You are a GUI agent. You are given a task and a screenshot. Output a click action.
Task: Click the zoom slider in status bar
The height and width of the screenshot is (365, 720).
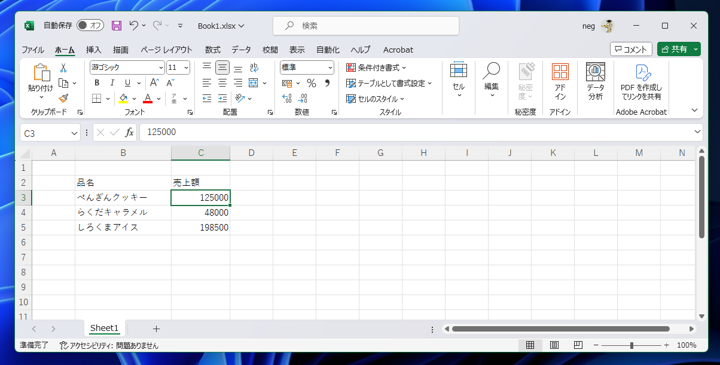click(632, 345)
